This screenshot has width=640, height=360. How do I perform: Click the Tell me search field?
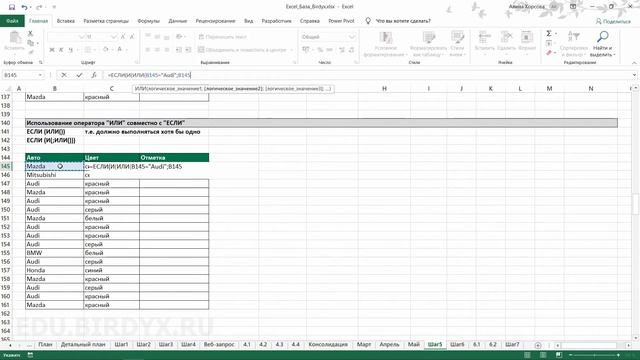click(403, 21)
